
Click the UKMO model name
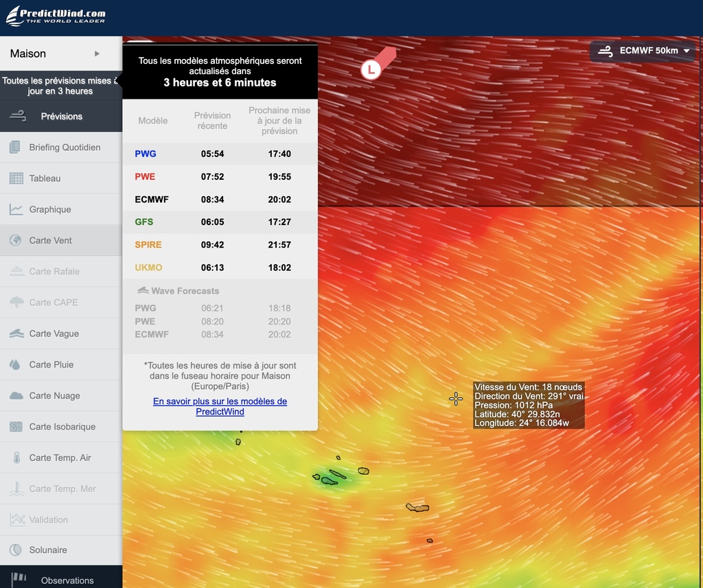148,268
